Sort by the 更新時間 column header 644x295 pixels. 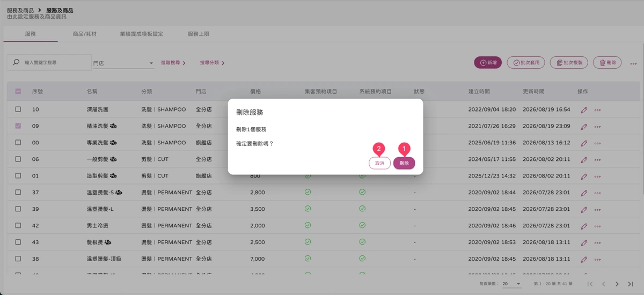(533, 92)
